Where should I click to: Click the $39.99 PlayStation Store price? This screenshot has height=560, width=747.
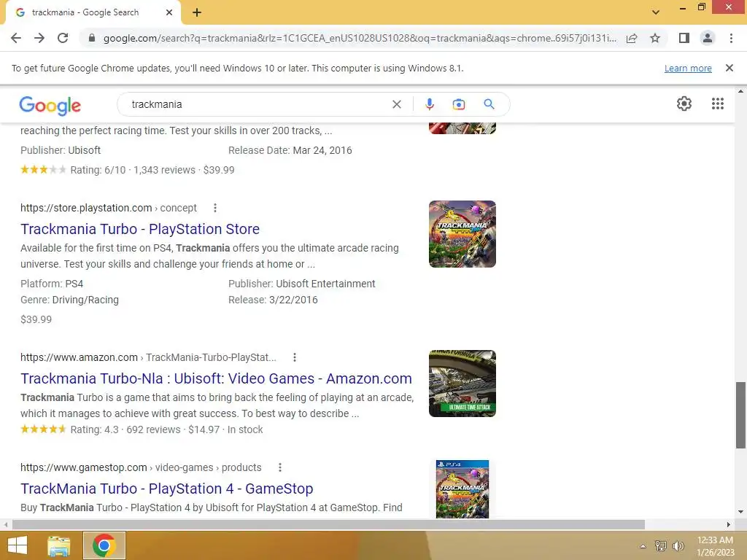36,319
